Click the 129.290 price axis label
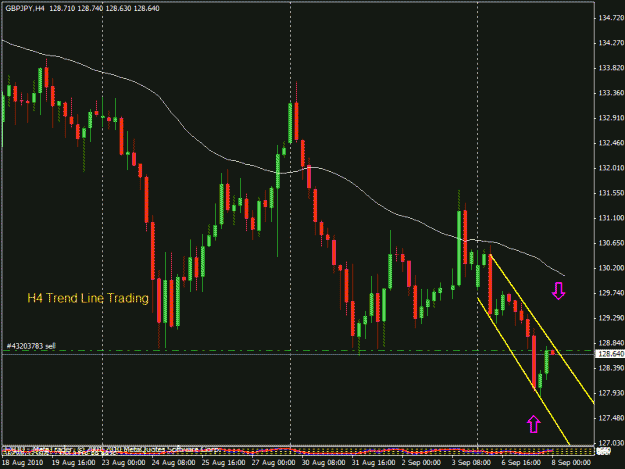Screen dimensions: 625x469 611,318
